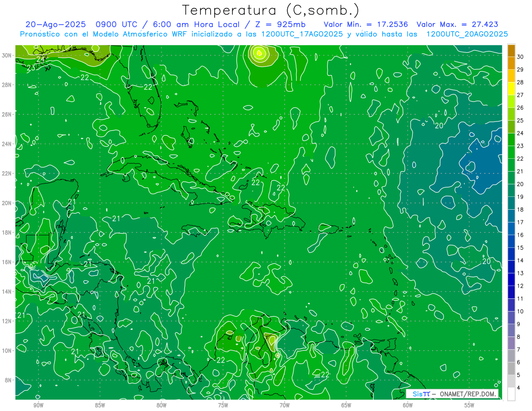The height and width of the screenshot is (411, 532).
Task: Click the 'ONAMET/REP.DOM.' credit text
Action: click(x=468, y=394)
